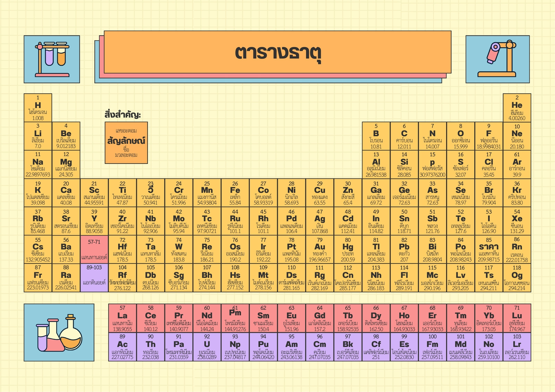Click the orange legend box สัญลักษณ์

coord(126,142)
